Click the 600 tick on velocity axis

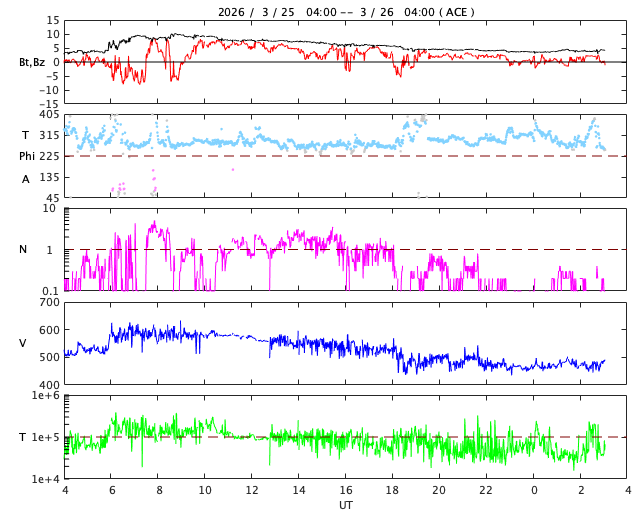(48, 330)
